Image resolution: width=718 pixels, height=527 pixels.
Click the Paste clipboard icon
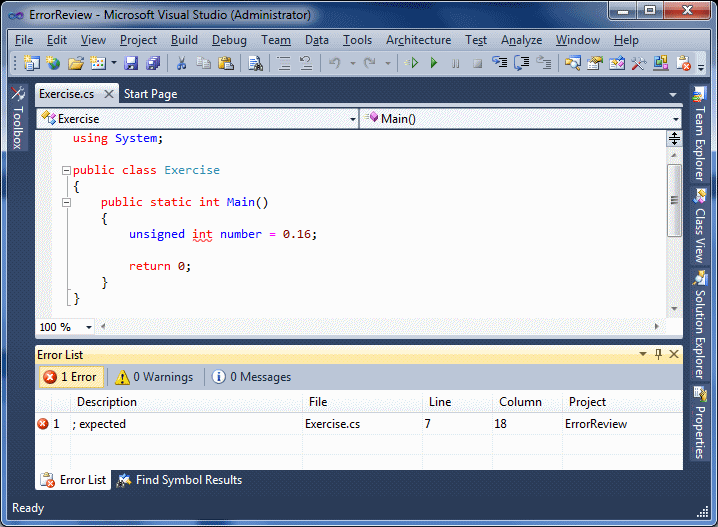click(x=226, y=63)
